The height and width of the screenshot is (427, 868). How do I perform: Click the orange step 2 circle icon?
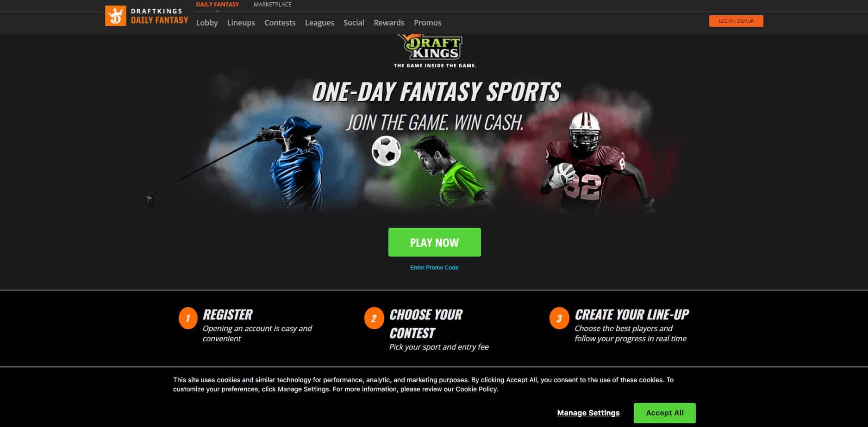pyautogui.click(x=374, y=318)
